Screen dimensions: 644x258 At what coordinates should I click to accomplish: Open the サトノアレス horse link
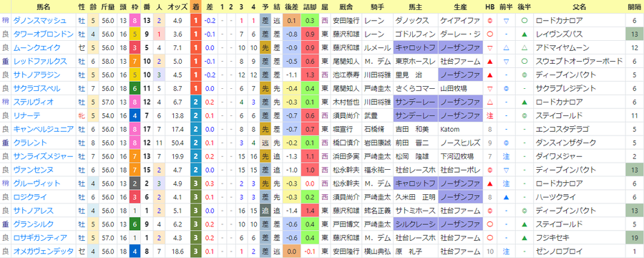(33, 210)
